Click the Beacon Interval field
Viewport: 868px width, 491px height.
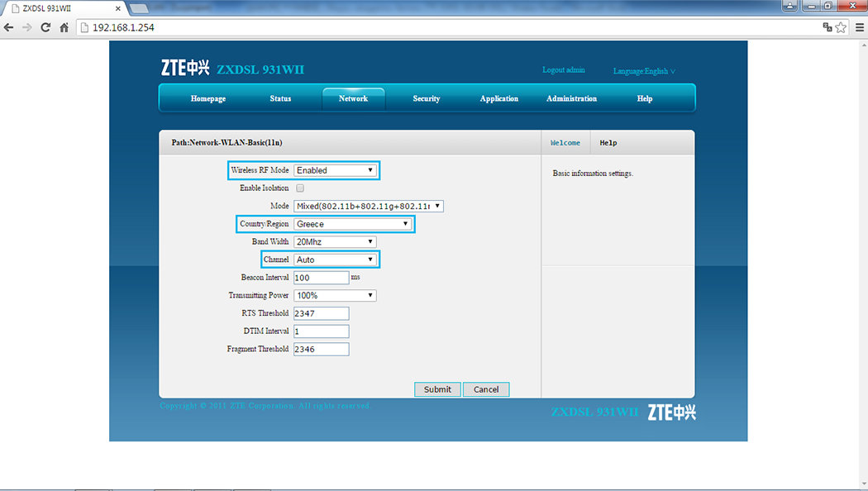point(321,278)
